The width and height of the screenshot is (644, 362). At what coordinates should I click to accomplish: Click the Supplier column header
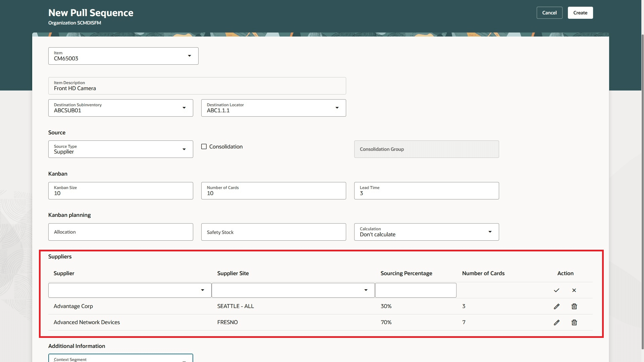[64, 274]
